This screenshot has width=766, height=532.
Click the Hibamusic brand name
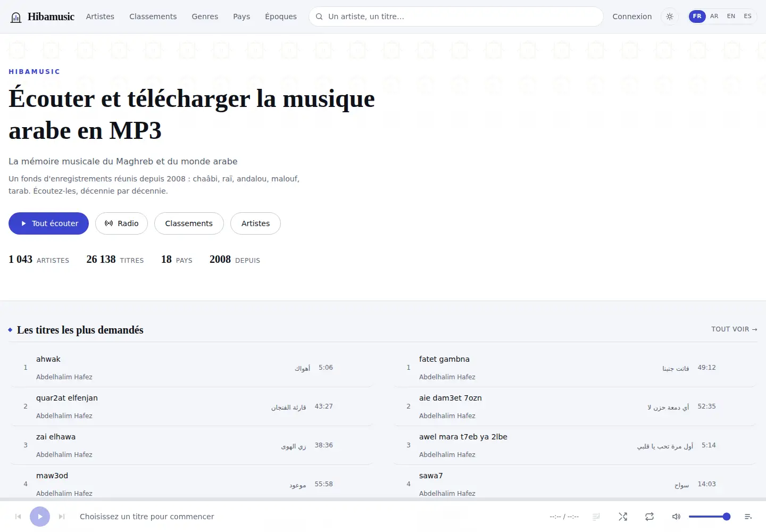(x=51, y=16)
